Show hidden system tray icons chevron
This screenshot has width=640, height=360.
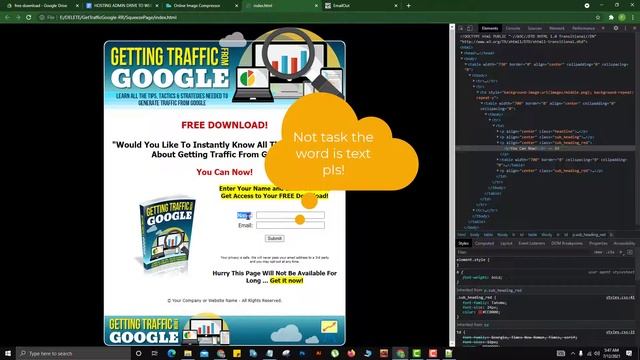click(x=573, y=353)
